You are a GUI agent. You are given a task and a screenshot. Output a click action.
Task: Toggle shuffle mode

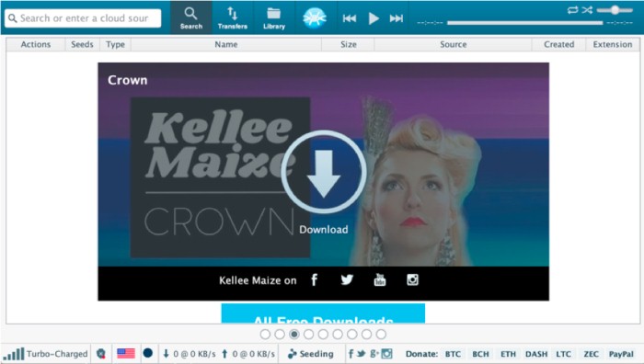click(x=587, y=10)
